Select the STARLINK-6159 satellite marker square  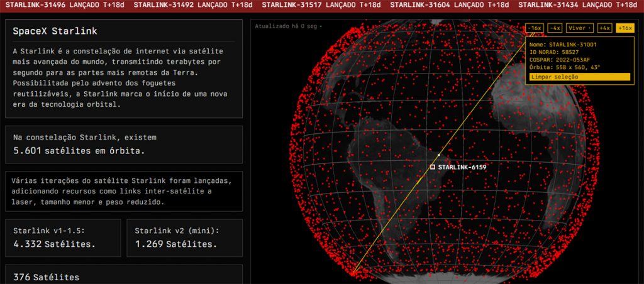(433, 167)
